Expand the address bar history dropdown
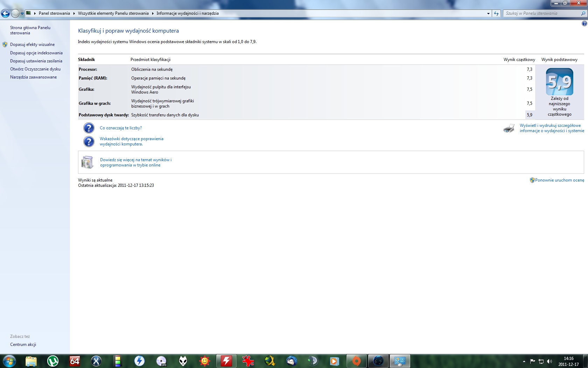Viewport: 588px width, 368px height. point(488,13)
